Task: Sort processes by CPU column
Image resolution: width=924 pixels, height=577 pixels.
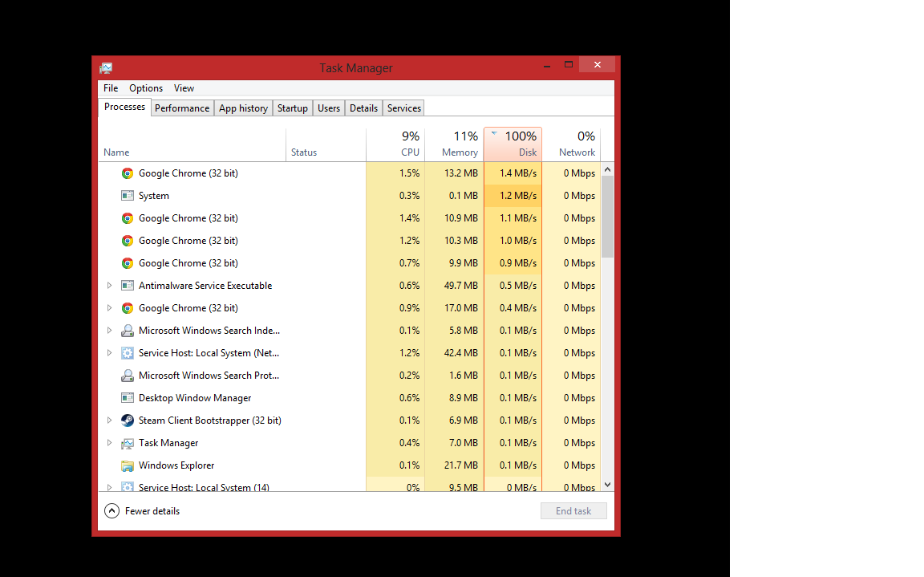Action: (x=395, y=145)
